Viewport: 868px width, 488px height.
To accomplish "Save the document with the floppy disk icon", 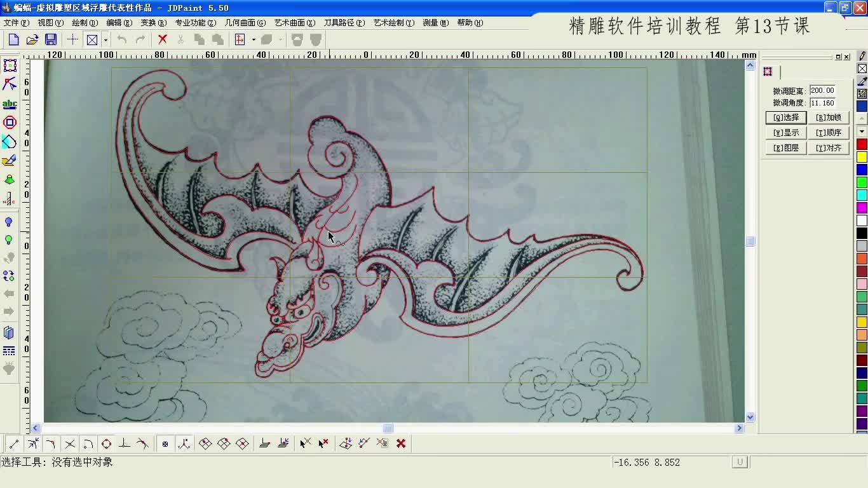I will coord(51,39).
